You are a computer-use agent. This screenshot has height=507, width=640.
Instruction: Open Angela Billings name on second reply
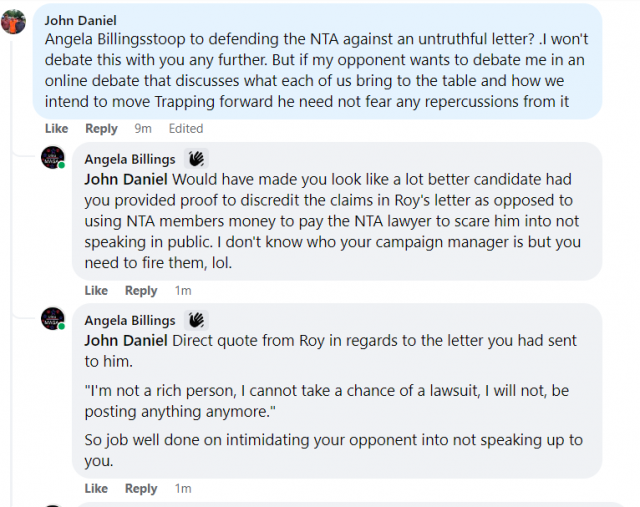130,320
